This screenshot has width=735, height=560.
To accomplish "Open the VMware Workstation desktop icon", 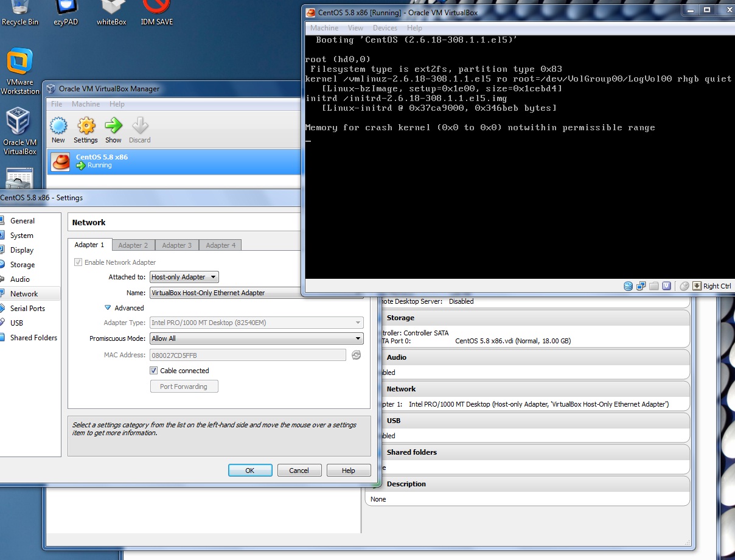I will click(x=19, y=72).
